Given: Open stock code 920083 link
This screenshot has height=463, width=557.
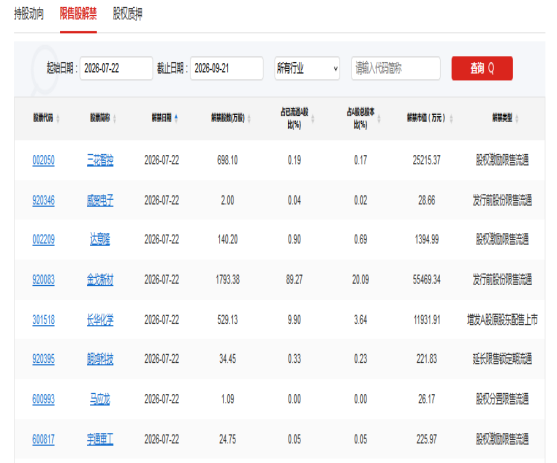Looking at the screenshot, I should click(44, 280).
